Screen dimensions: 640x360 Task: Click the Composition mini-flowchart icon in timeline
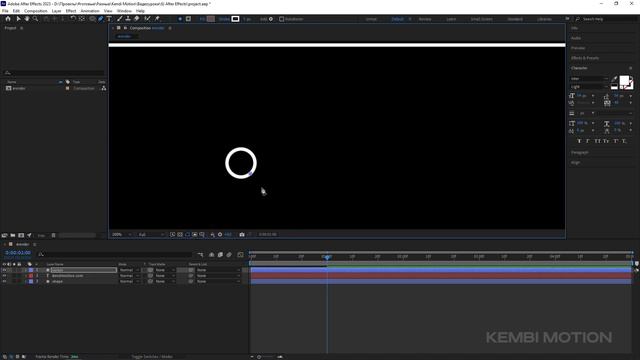tap(200, 255)
